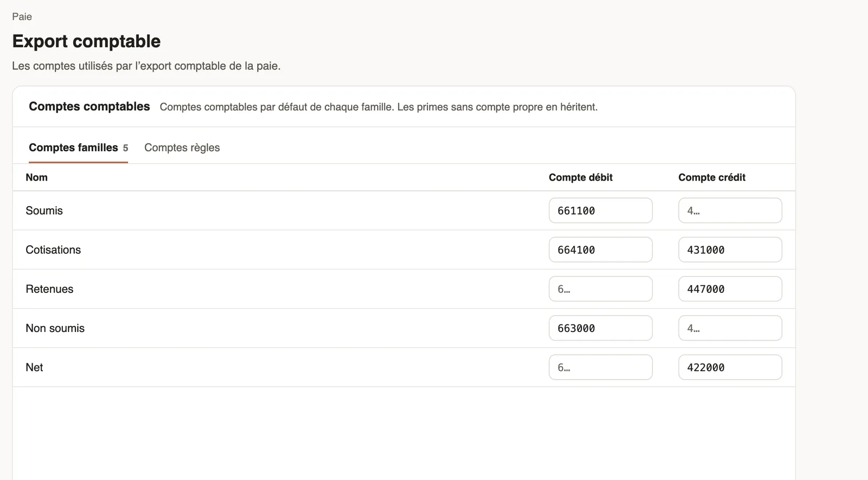Click the Comptes comptables section heading
The image size is (868, 480).
(89, 106)
